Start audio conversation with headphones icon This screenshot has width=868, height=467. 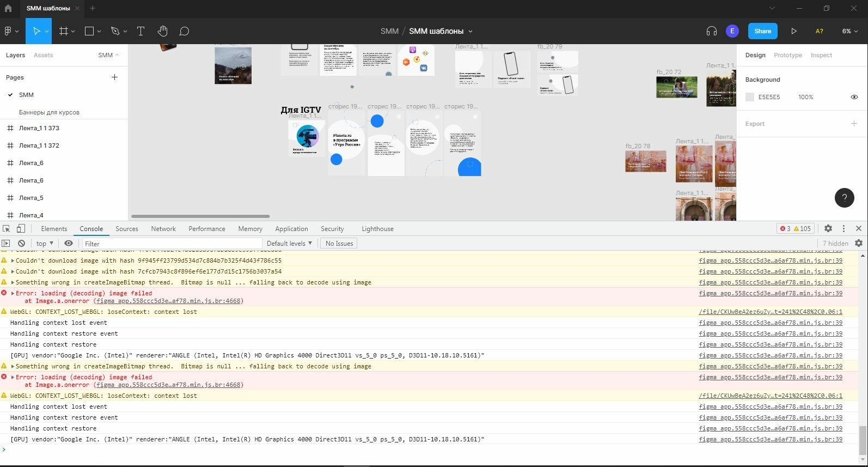pos(711,31)
